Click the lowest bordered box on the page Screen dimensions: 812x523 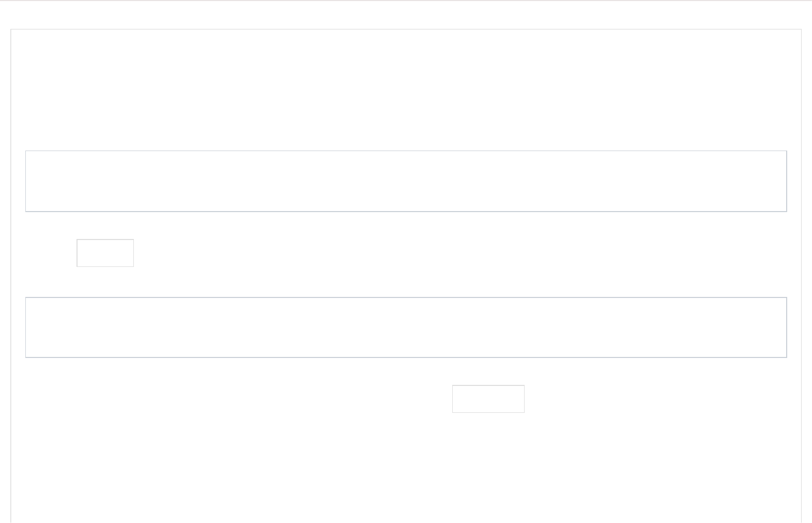pyautogui.click(x=488, y=399)
